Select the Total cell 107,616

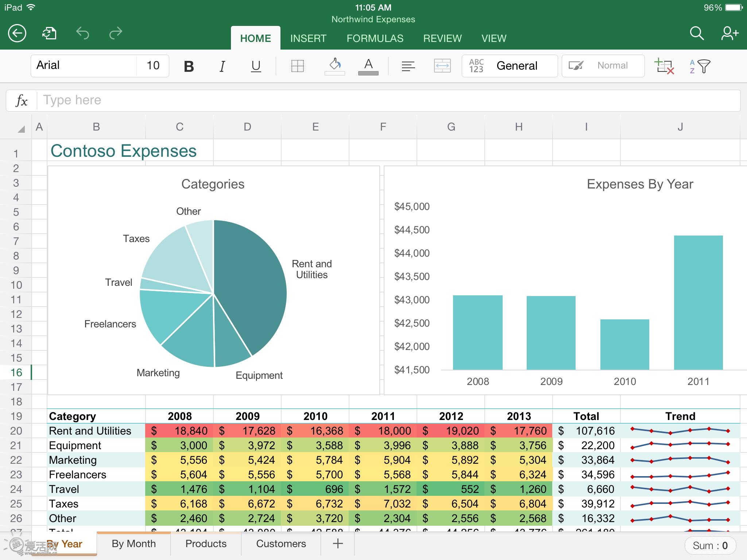[x=587, y=431]
